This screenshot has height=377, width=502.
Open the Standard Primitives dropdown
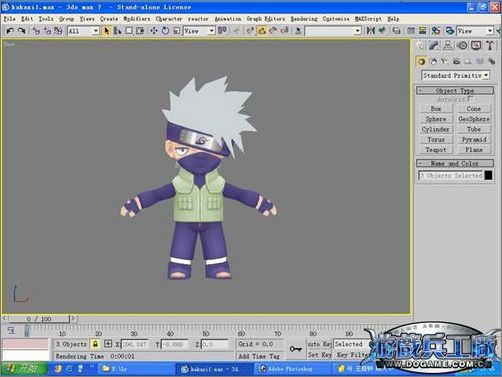coord(455,76)
